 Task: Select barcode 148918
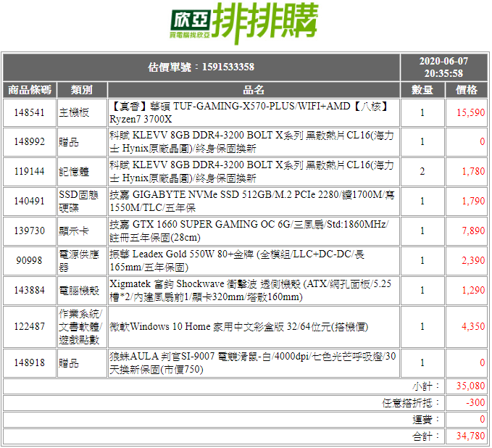click(x=30, y=363)
